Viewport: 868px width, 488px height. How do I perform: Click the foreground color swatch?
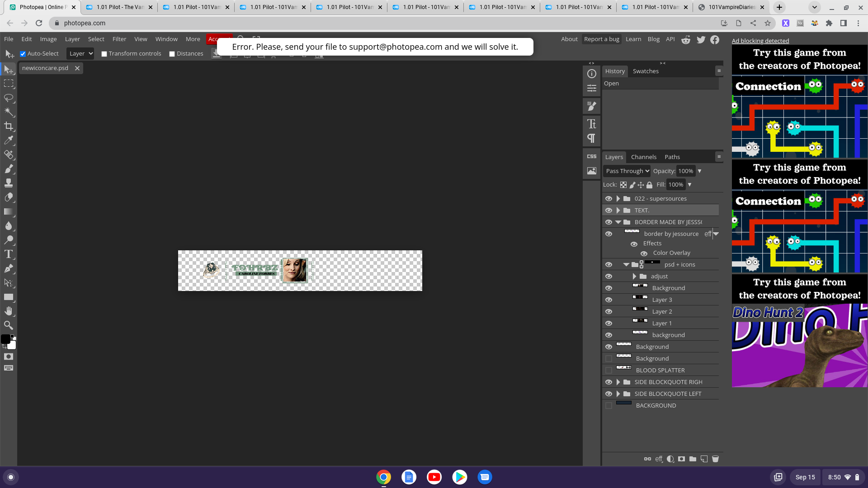(6, 338)
